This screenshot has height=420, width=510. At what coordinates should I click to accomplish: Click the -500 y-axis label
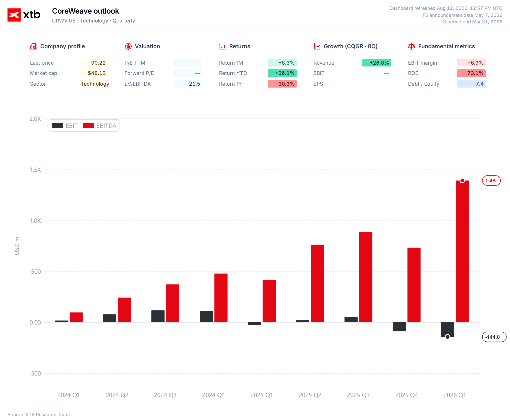click(x=35, y=373)
